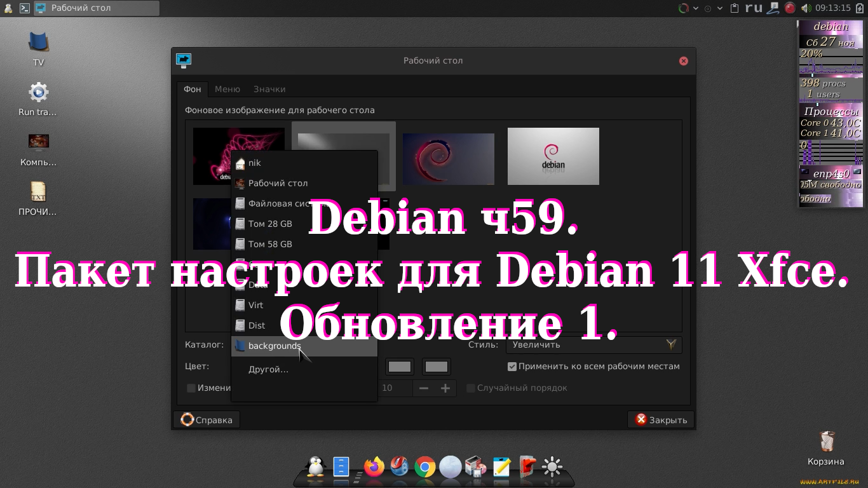Click the interval value field showing 10

coord(396,388)
